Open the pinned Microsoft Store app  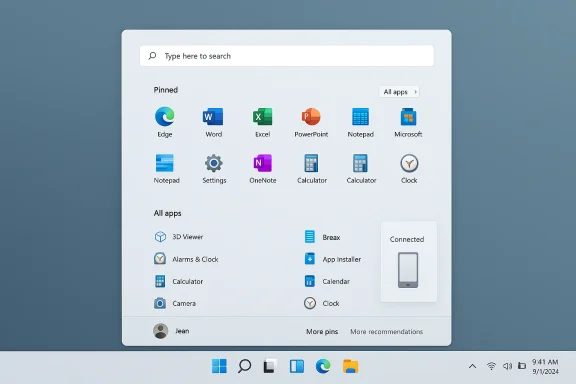(x=408, y=122)
